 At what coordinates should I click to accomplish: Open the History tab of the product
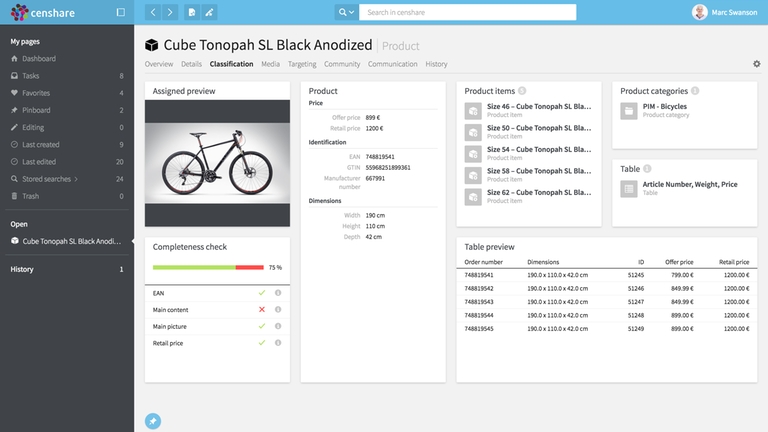point(436,64)
